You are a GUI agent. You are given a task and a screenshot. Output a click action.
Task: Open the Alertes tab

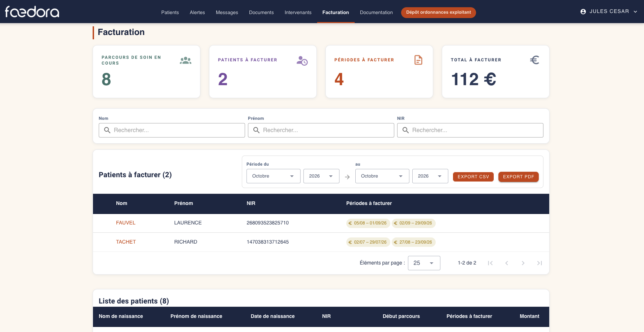point(197,12)
